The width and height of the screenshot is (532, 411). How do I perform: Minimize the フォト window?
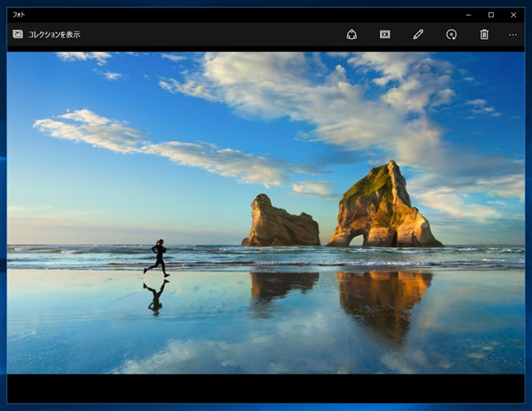click(x=469, y=15)
